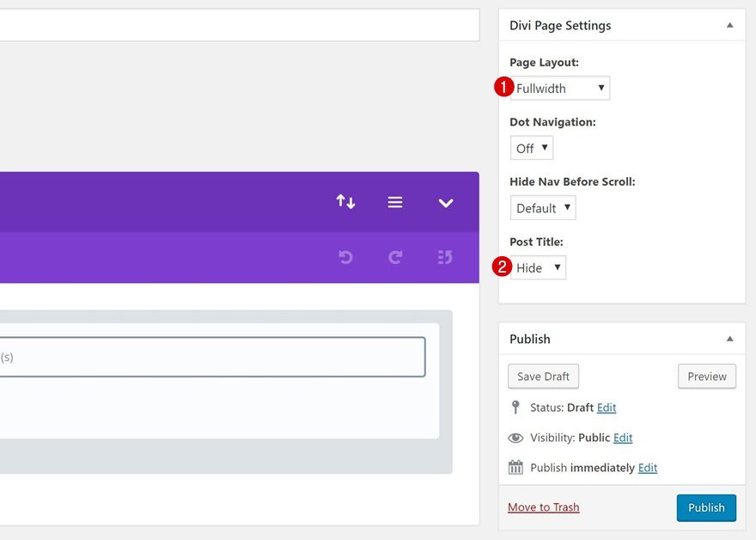Image resolution: width=756 pixels, height=540 pixels.
Task: Click the Preview button
Action: point(706,376)
